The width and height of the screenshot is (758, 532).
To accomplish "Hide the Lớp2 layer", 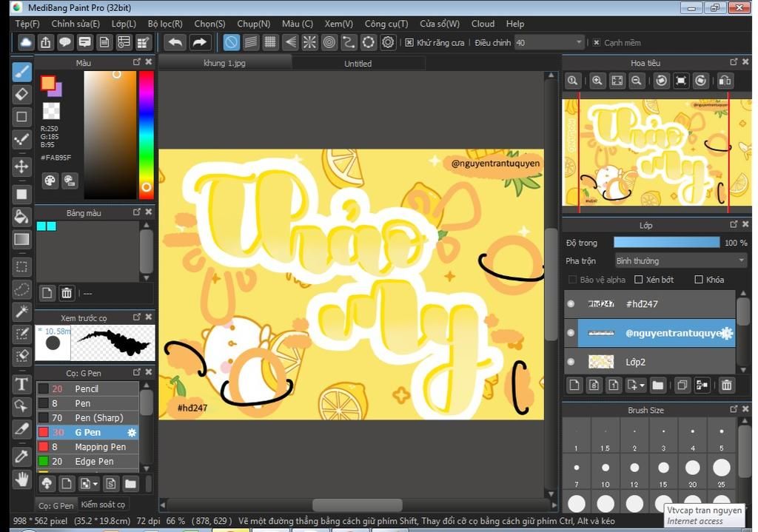I will coord(571,362).
